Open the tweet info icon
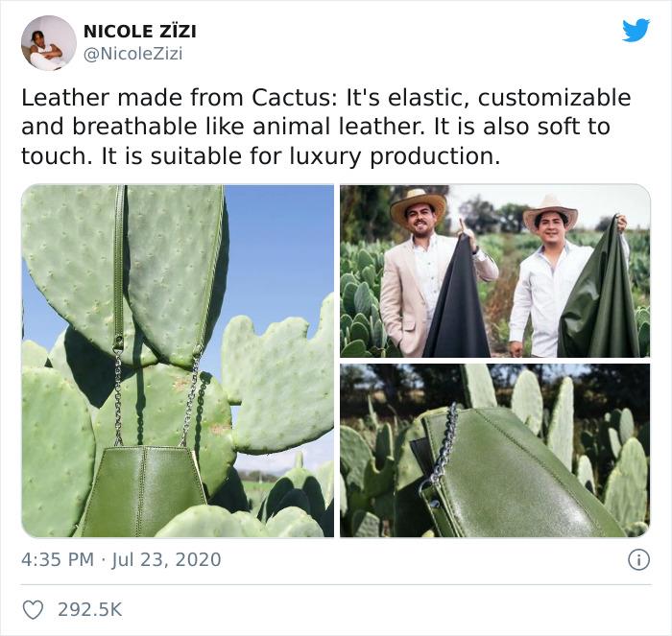The width and height of the screenshot is (672, 636). point(638,560)
